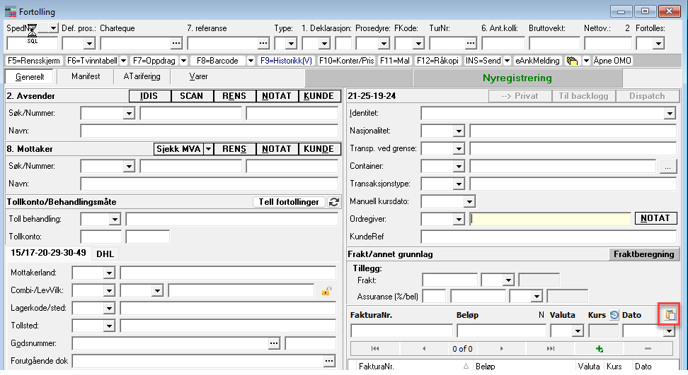Click eAnkMelding toolbar button

click(538, 61)
